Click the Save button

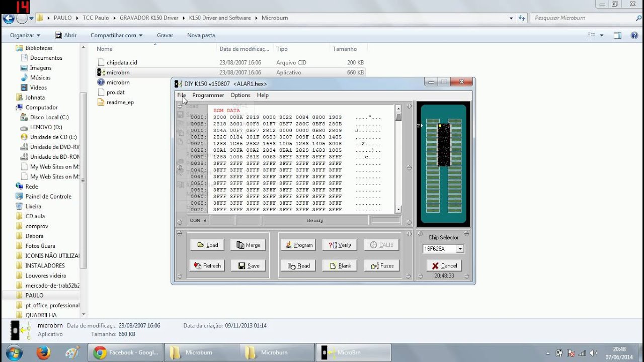pyautogui.click(x=248, y=265)
